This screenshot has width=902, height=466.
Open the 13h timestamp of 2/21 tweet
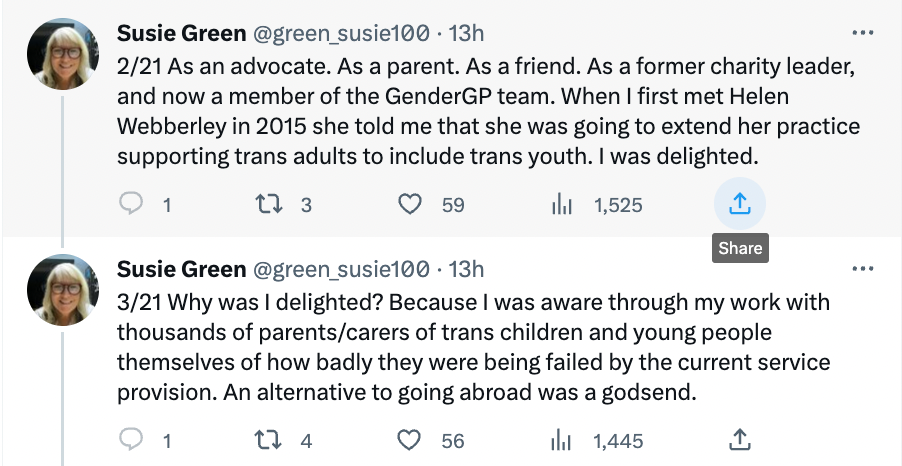pos(466,33)
